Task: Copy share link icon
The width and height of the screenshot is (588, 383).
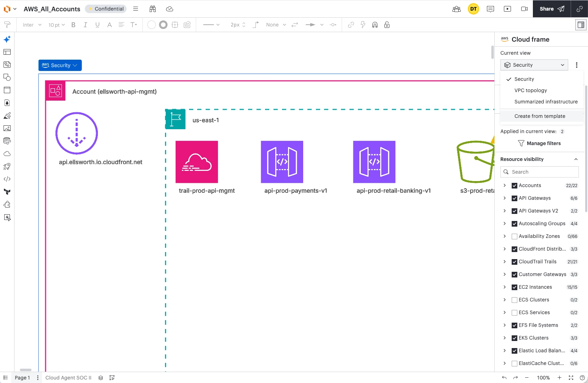Action: point(580,9)
